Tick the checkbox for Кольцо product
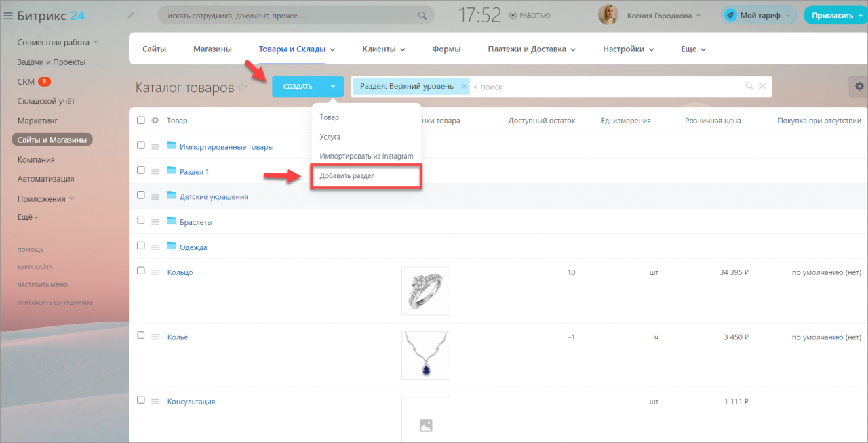 pos(141,270)
